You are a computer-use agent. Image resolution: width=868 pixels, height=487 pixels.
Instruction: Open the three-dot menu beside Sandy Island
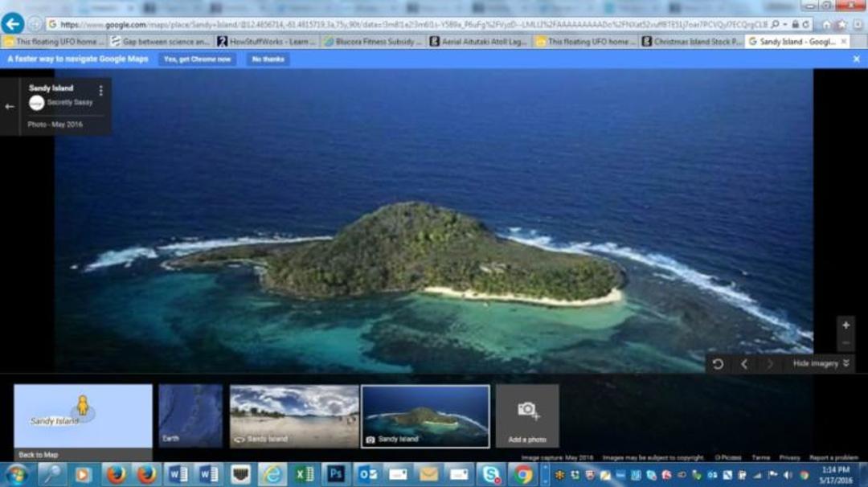(x=100, y=90)
